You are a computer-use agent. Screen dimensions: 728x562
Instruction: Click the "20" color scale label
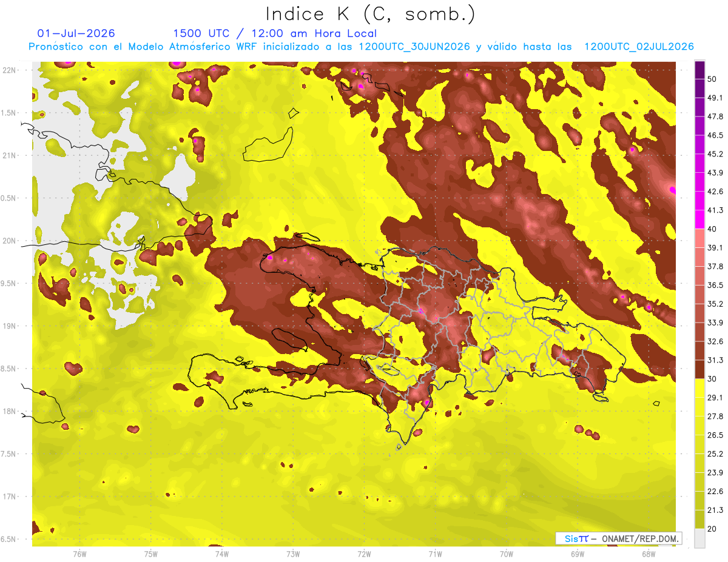tap(713, 529)
